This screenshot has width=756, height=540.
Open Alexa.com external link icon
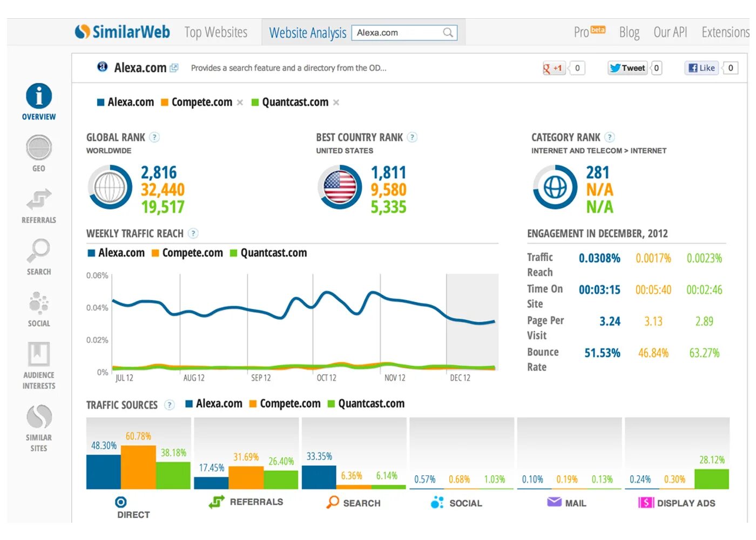coord(174,68)
